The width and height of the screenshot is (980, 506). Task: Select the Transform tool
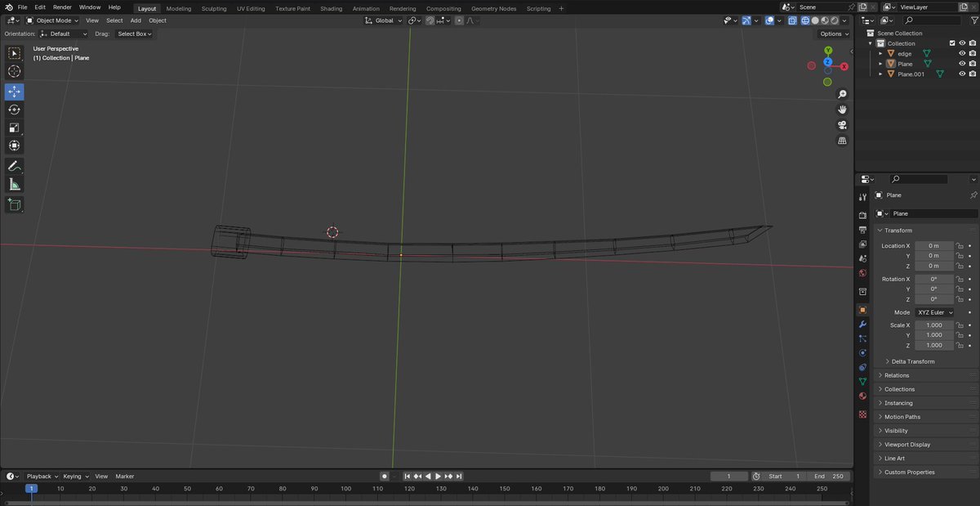[14, 146]
